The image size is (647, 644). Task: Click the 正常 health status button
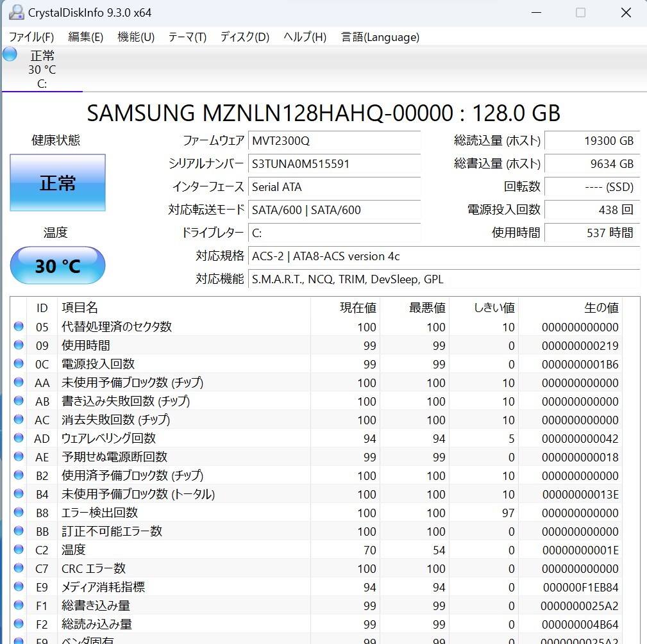click(x=57, y=183)
